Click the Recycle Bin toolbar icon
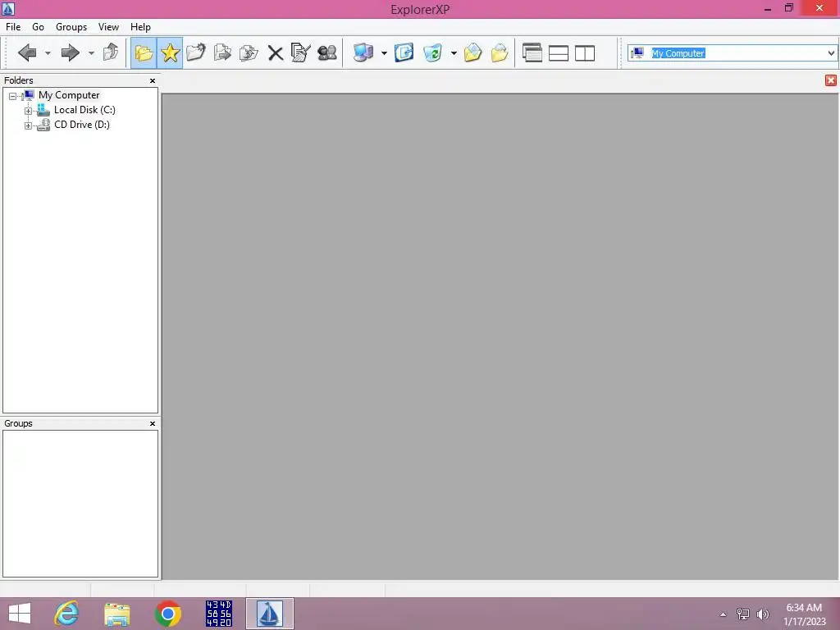Viewport: 840px width, 630px height. pyautogui.click(x=432, y=52)
